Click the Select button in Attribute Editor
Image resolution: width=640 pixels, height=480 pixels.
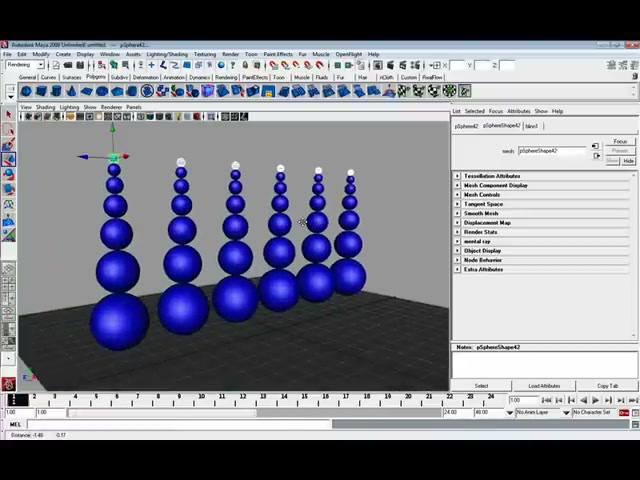482,386
